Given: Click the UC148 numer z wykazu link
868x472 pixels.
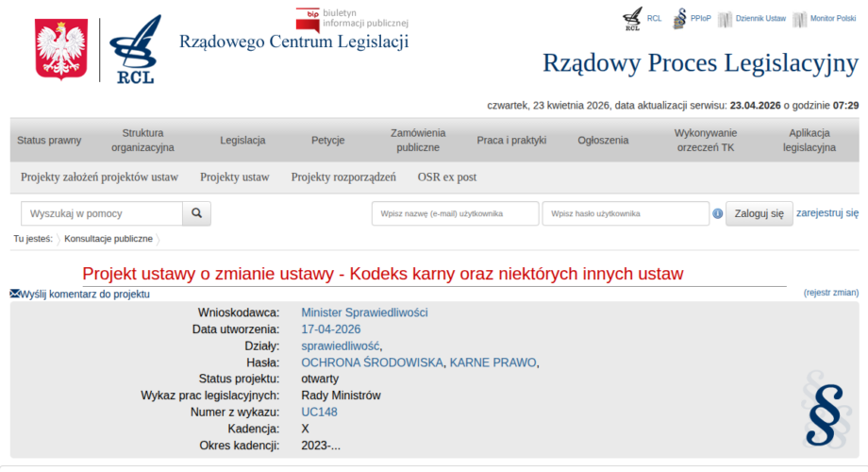Looking at the screenshot, I should click(319, 413).
